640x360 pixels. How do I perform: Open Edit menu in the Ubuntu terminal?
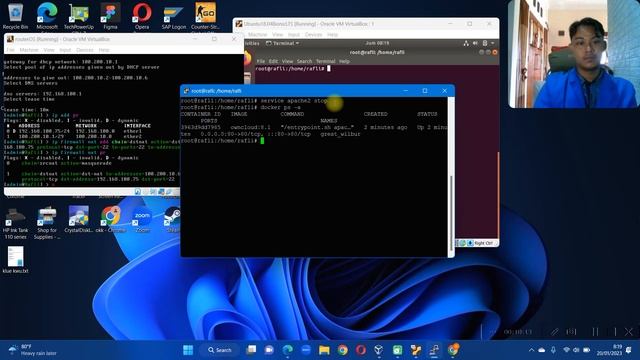(x=273, y=61)
